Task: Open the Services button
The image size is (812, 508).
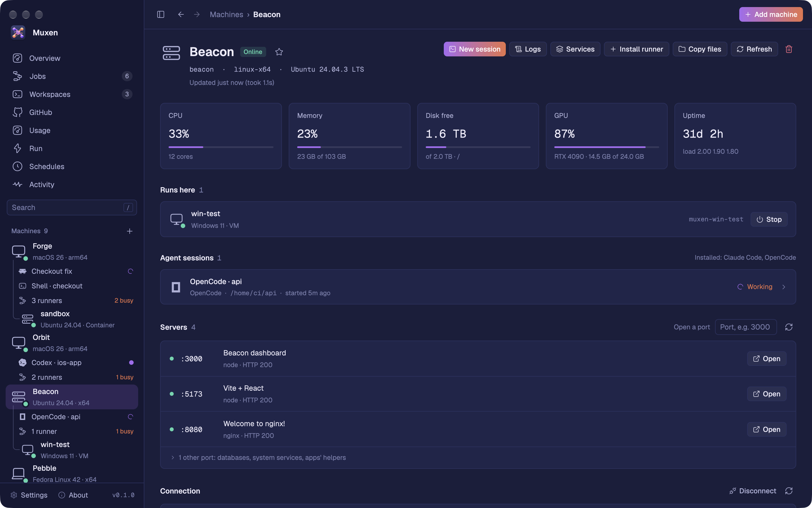Action: [575, 49]
